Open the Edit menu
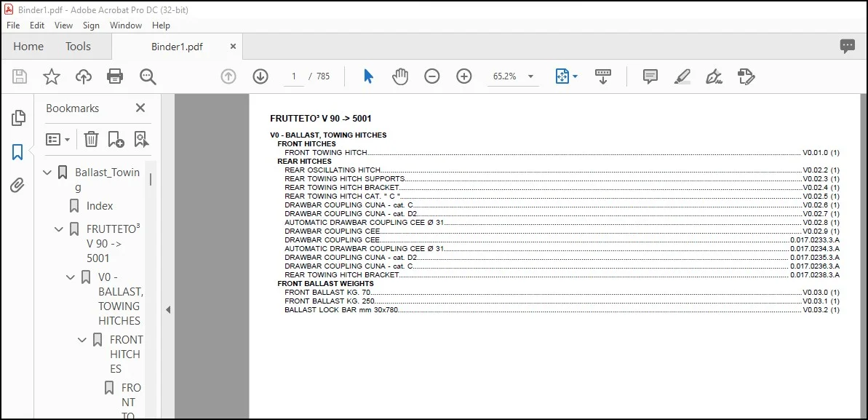Image resolution: width=868 pixels, height=420 pixels. coord(37,25)
